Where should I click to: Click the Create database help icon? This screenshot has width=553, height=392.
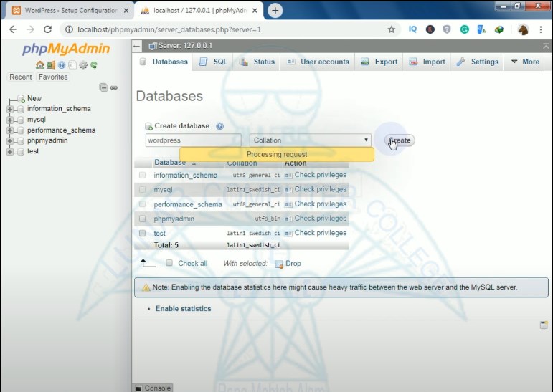pos(219,126)
